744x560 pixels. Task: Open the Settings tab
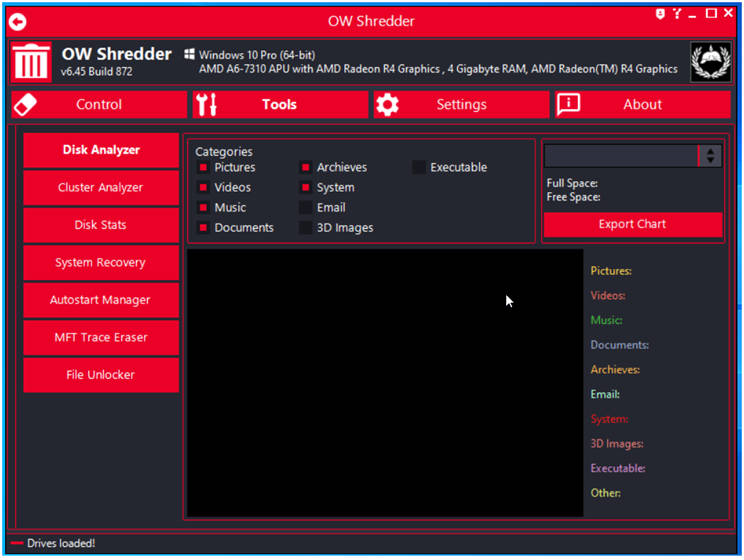pyautogui.click(x=461, y=104)
